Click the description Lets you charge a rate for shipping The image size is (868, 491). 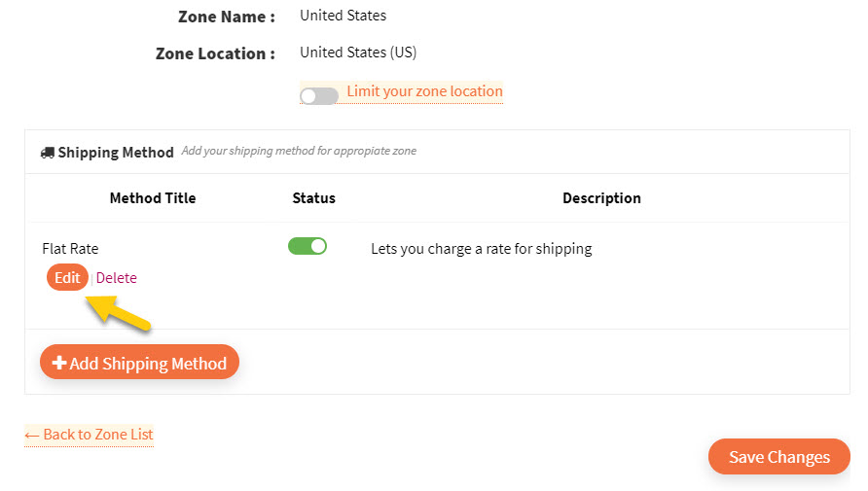pos(482,249)
